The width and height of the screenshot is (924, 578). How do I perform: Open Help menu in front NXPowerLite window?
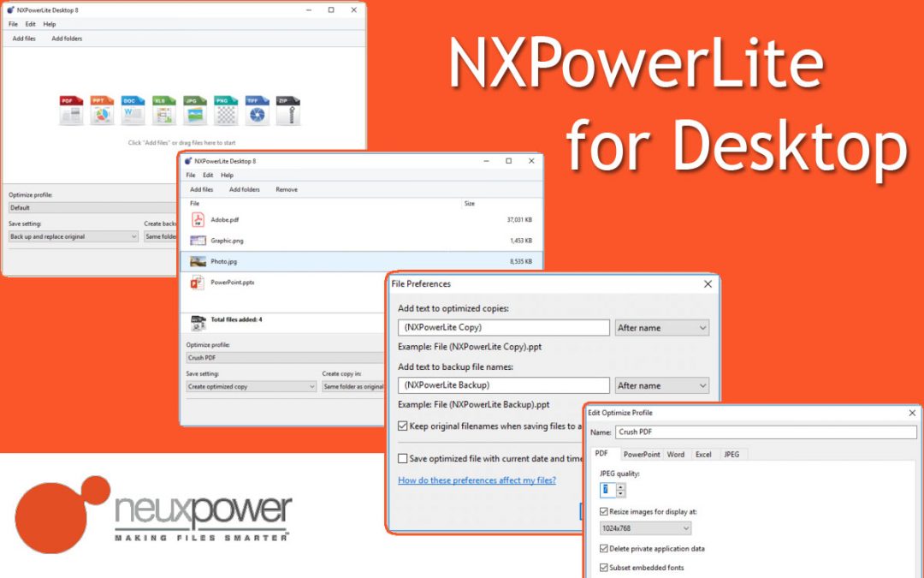coord(227,176)
